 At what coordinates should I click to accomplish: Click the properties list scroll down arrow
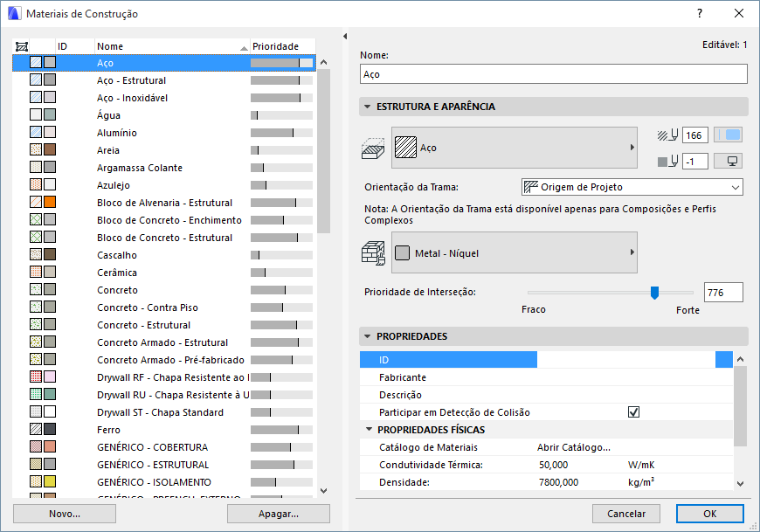point(740,483)
